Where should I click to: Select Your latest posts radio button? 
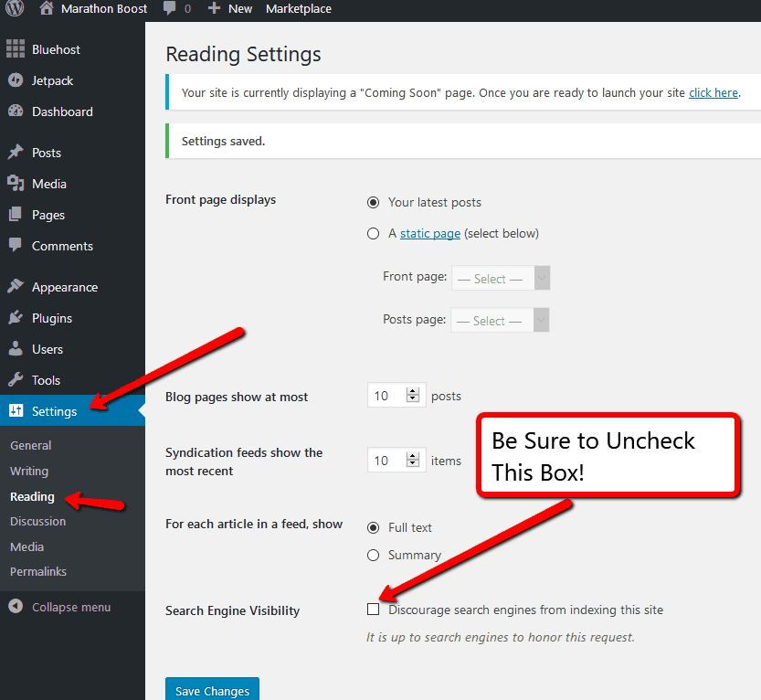374,203
